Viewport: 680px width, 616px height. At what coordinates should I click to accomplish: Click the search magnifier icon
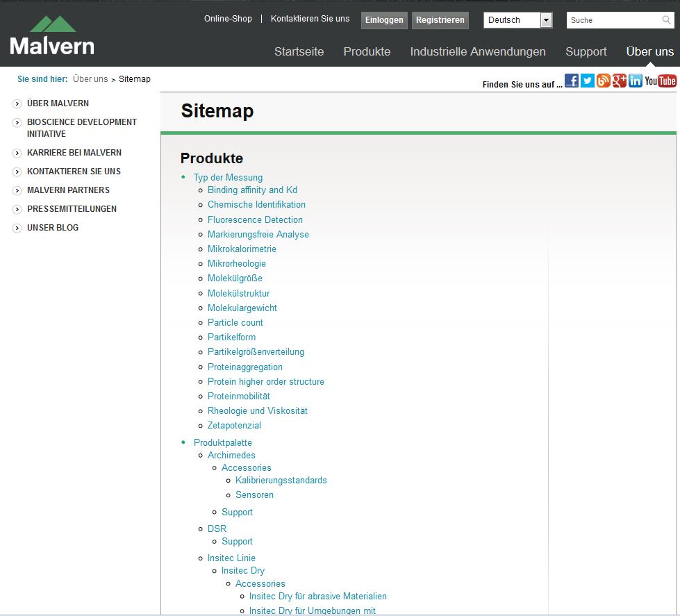[x=666, y=20]
